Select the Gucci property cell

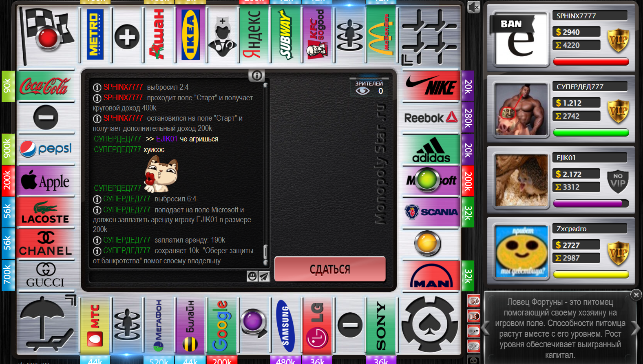pyautogui.click(x=46, y=276)
